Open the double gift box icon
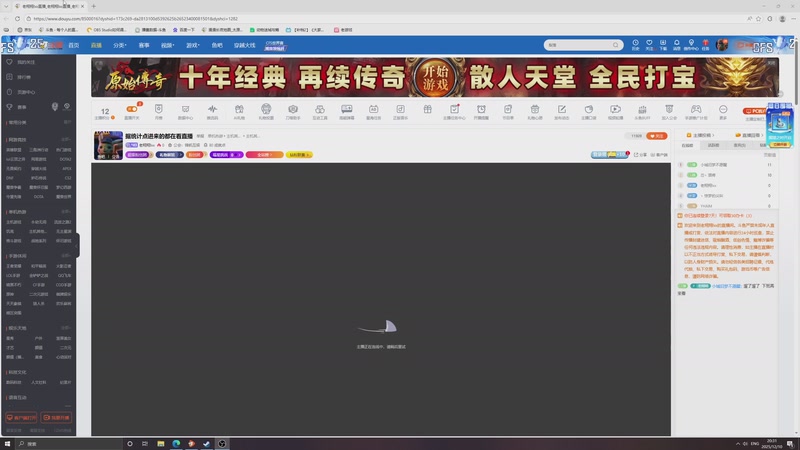Viewport: 800px width, 450px height. [239, 109]
